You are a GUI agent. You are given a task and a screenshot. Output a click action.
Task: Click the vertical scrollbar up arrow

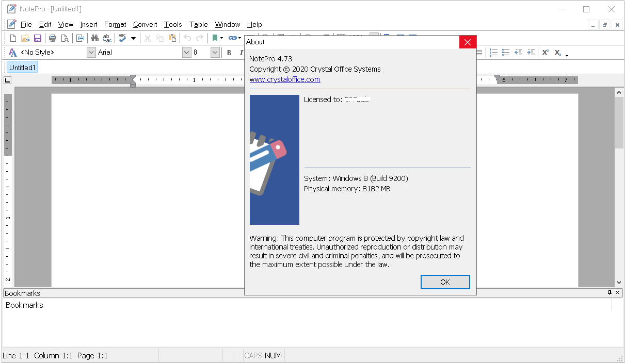[x=619, y=92]
